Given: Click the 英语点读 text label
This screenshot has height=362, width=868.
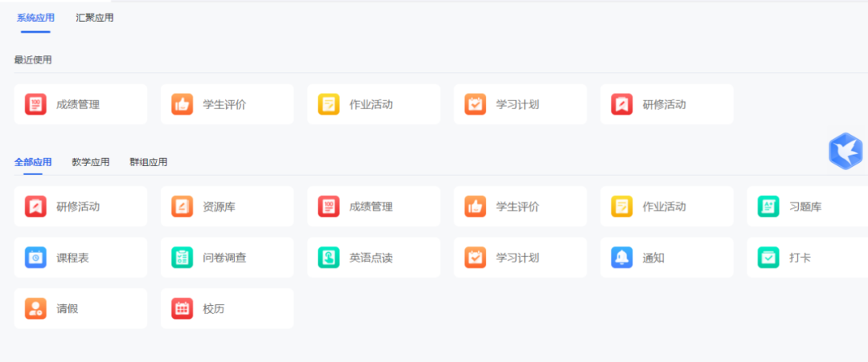Looking at the screenshot, I should (x=371, y=258).
